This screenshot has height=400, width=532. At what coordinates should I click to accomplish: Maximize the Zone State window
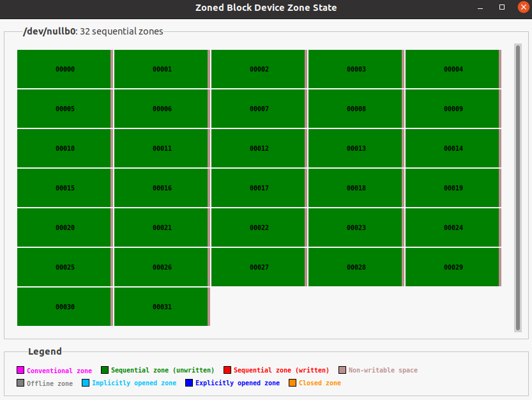click(x=502, y=7)
